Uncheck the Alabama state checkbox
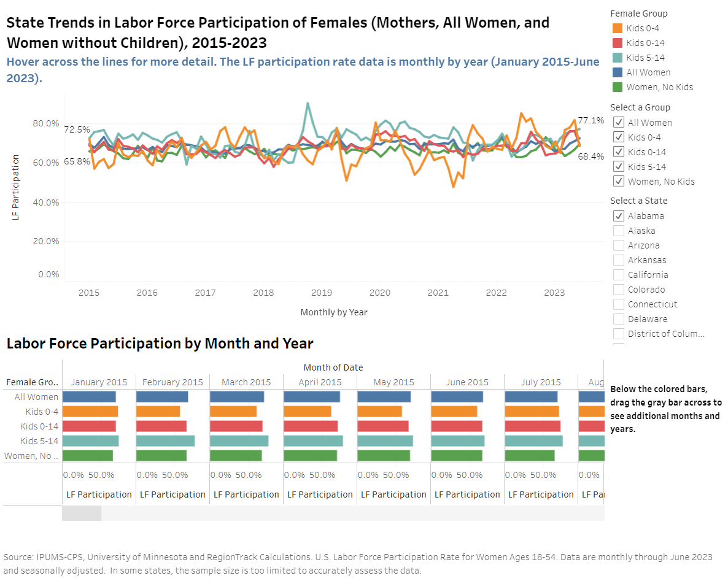This screenshot has height=581, width=728. [619, 216]
